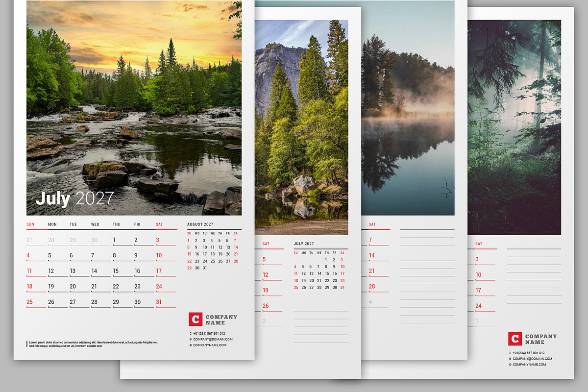
Task: Click the phone icon on the July 2027 page
Action: pos(191,333)
